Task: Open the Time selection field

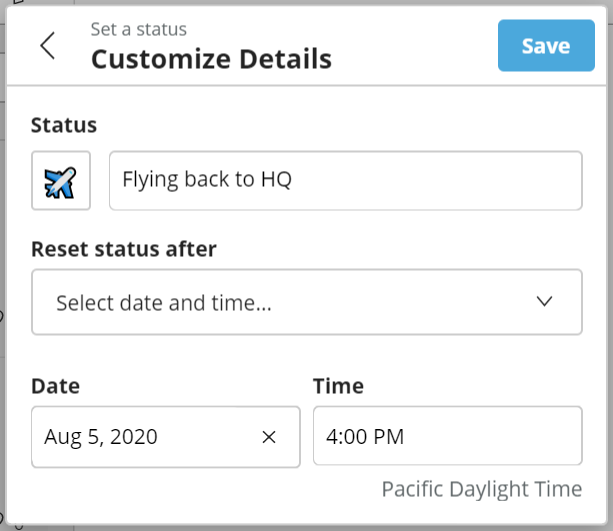Action: [447, 437]
